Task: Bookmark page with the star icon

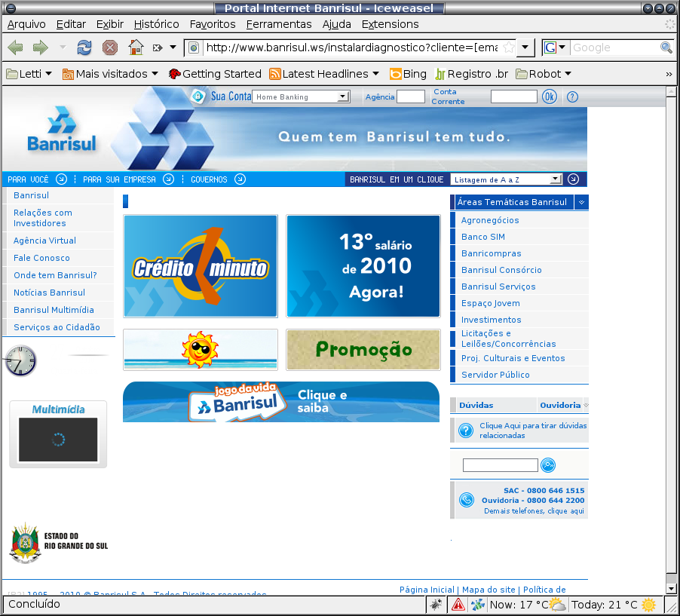Action: click(509, 48)
